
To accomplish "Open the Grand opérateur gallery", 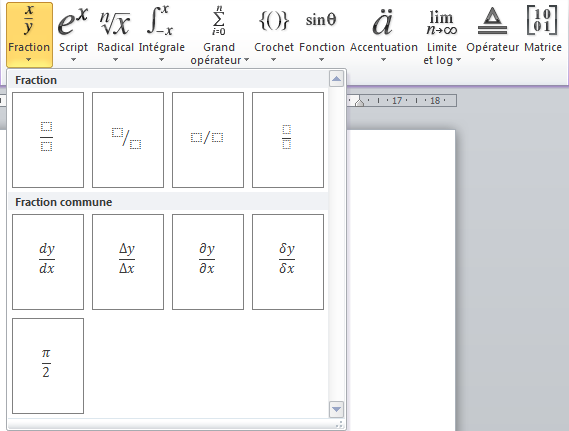I will pyautogui.click(x=219, y=34).
